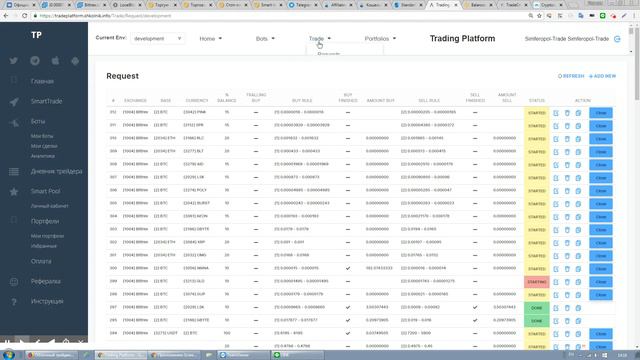Edit request row 294 (USDT base)

[x=556, y=334]
